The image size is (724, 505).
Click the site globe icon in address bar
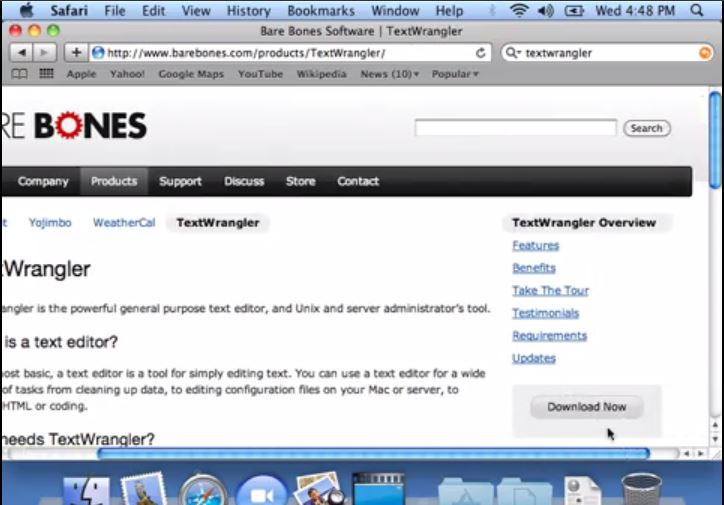pyautogui.click(x=98, y=53)
